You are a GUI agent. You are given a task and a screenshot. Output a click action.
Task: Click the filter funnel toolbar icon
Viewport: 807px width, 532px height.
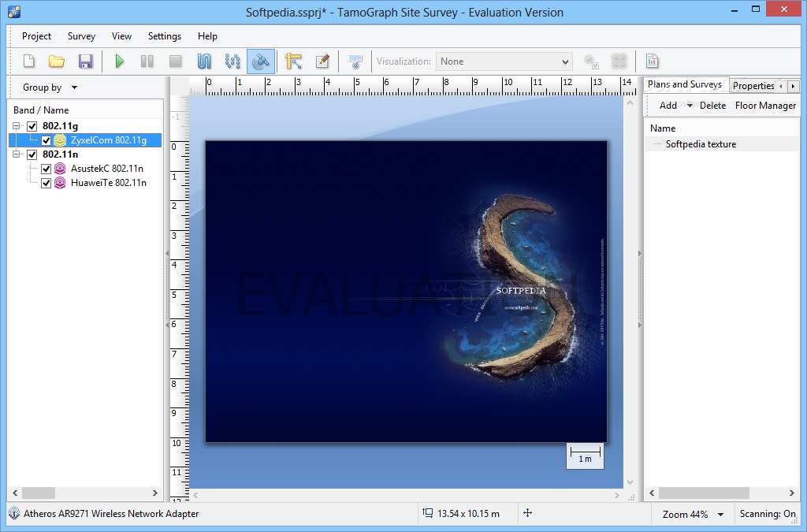click(x=355, y=61)
